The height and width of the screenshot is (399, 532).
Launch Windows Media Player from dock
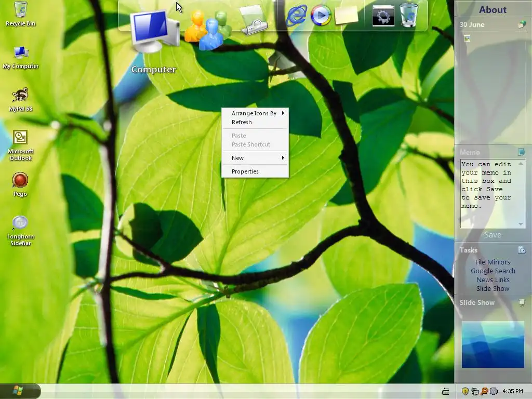point(321,15)
